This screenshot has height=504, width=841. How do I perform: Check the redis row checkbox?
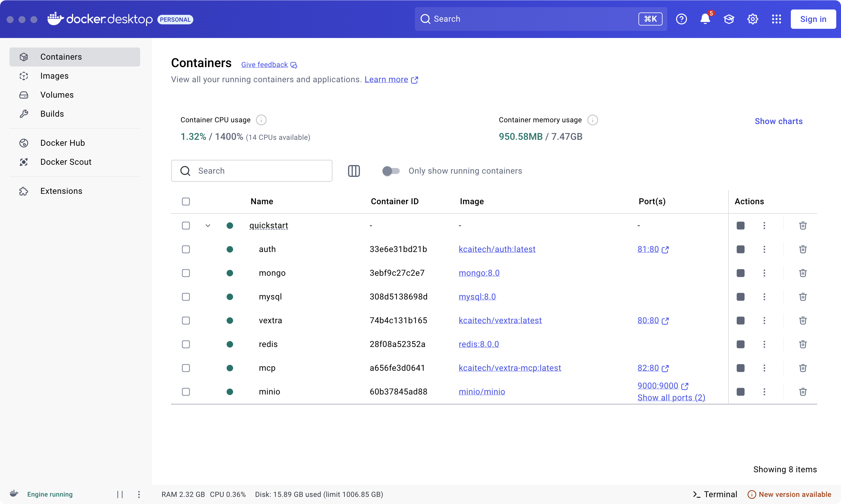coord(186,344)
